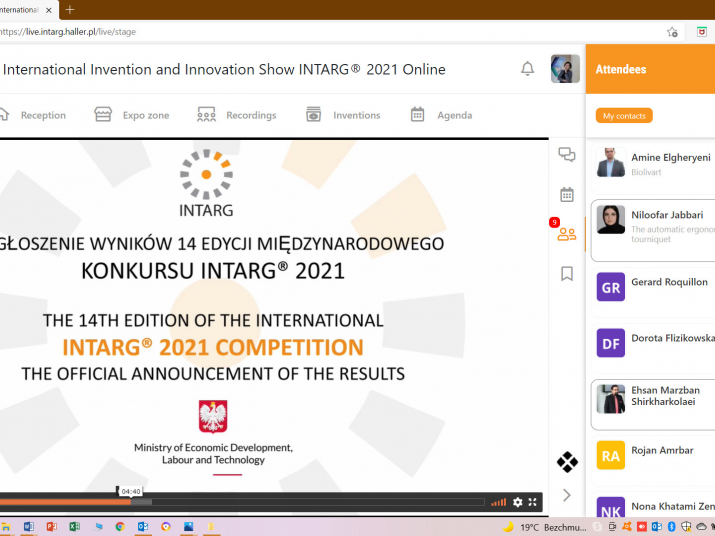715x536 pixels.
Task: Select the attendees people icon
Action: [567, 234]
